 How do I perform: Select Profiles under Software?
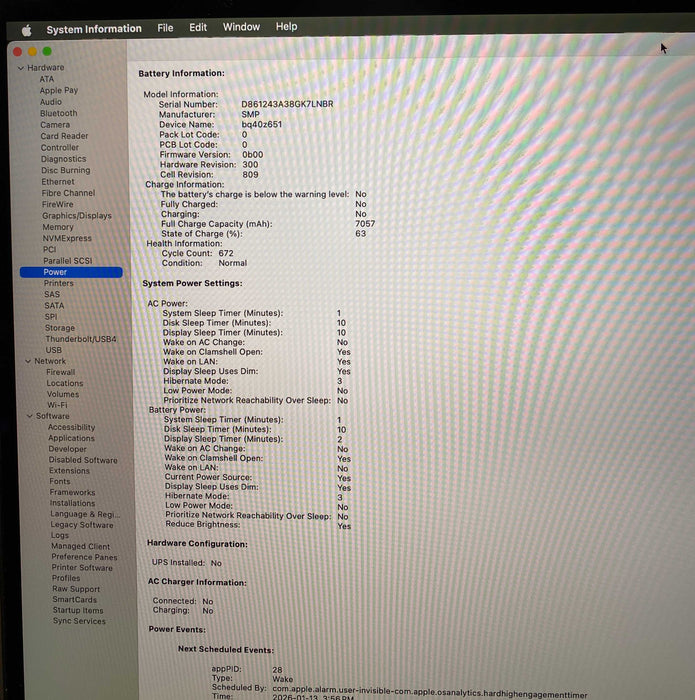[x=66, y=579]
